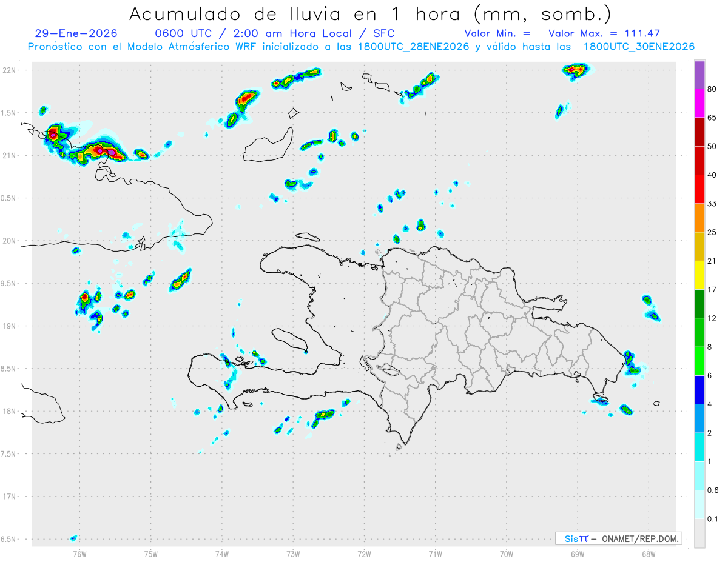Click the 'Valor Max. = 111.47' value
Image resolution: width=728 pixels, height=562 pixels.
[x=604, y=33]
